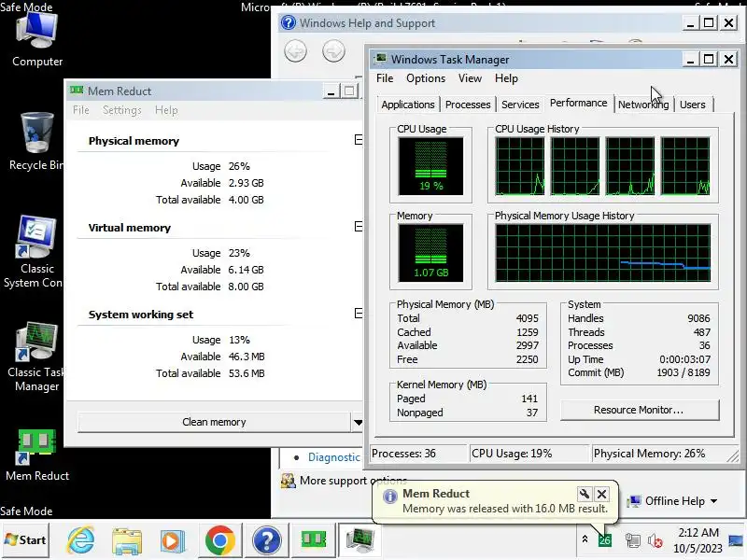This screenshot has width=747, height=560.
Task: Click the Back arrow in Help and Support
Action: click(295, 51)
